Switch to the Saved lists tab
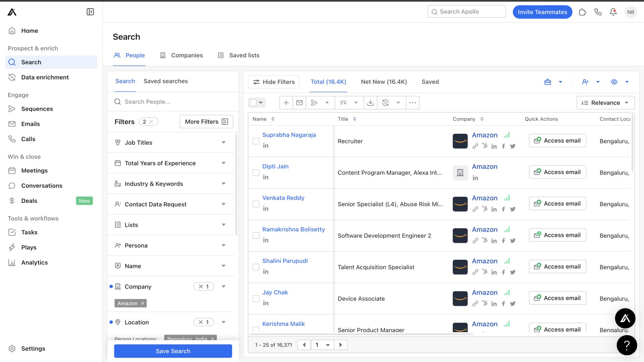644x362 pixels. [238, 56]
